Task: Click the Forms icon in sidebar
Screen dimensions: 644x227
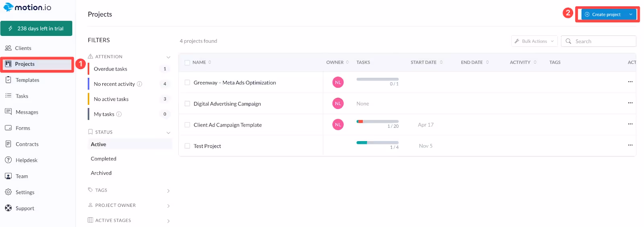Action: tap(8, 128)
